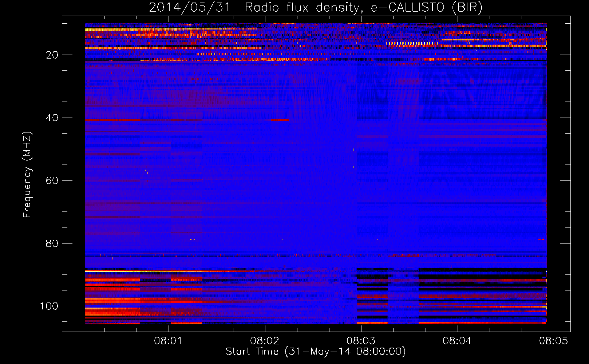Viewport: 589px width, 364px height.
Task: Click the 08:01 time tick label
Action: coord(168,341)
